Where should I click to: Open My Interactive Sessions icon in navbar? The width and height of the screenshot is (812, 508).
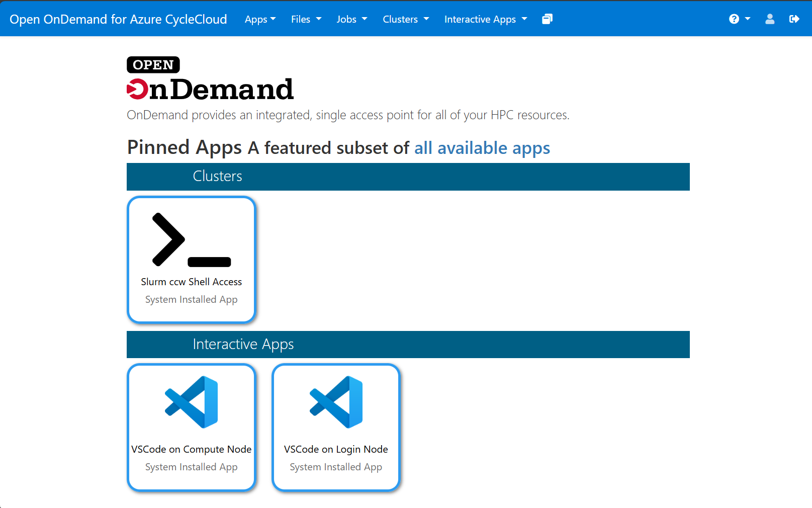pos(547,19)
